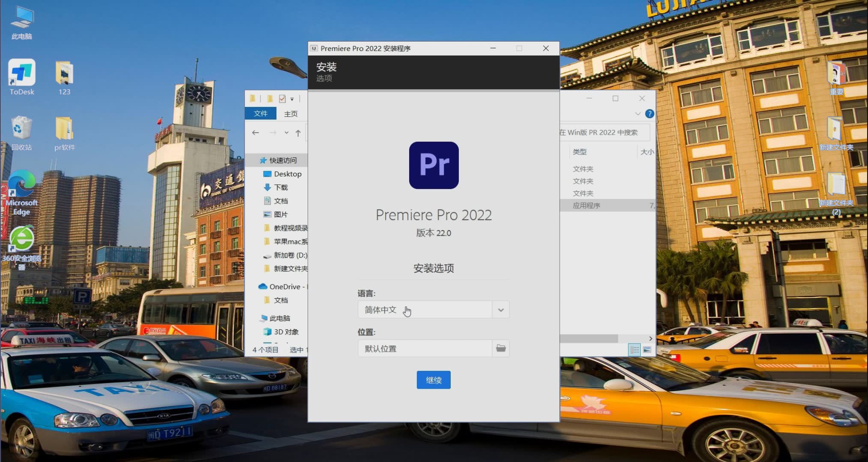Switch Explorer to large icons view
Viewport: 868px width, 462px height.
pyautogui.click(x=647, y=350)
